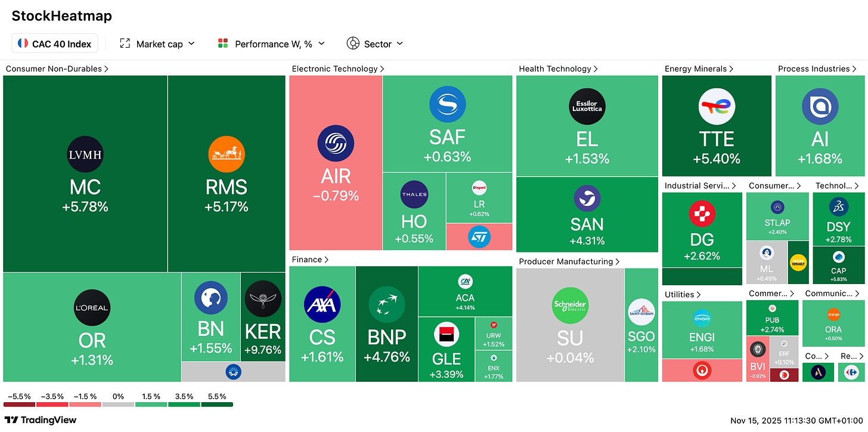Click the ENX +1.77% tile

pyautogui.click(x=494, y=366)
